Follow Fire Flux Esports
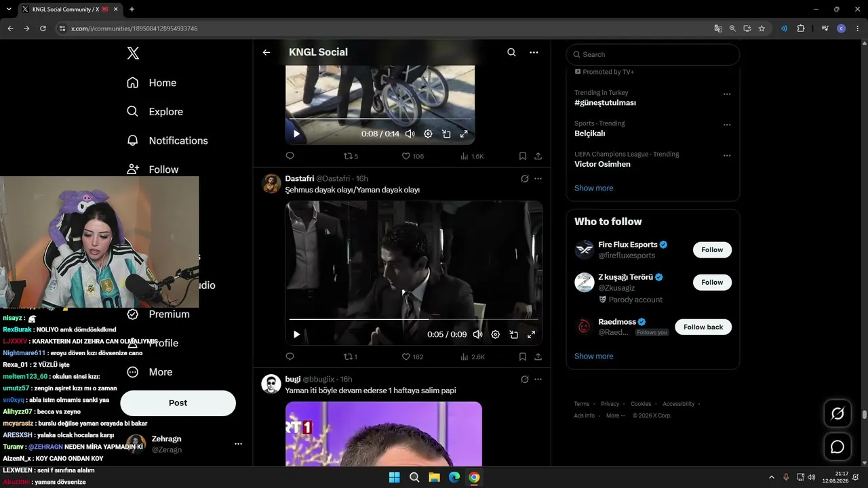868x488 pixels. [712, 249]
